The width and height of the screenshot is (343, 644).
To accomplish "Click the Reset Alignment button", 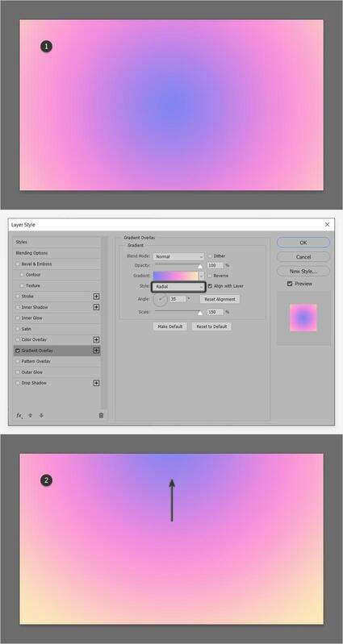I will (220, 299).
